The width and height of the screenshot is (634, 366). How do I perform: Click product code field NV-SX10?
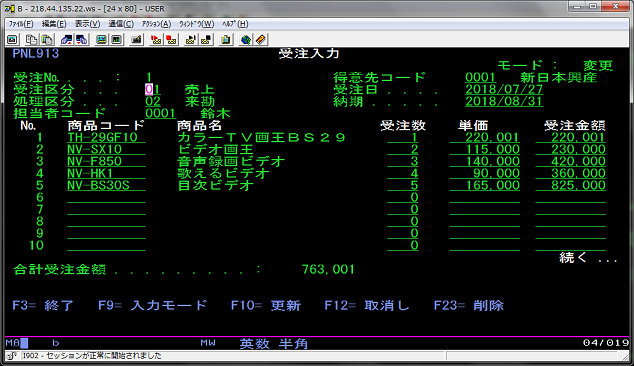click(x=106, y=149)
